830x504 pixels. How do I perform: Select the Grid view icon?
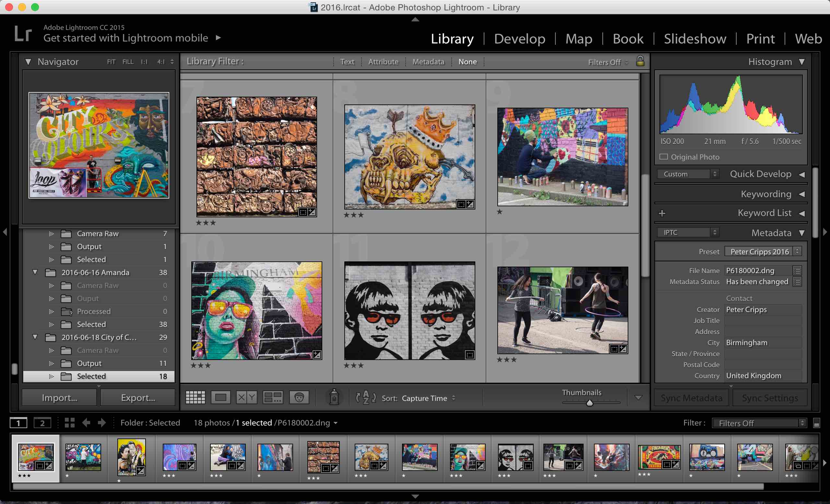point(196,397)
